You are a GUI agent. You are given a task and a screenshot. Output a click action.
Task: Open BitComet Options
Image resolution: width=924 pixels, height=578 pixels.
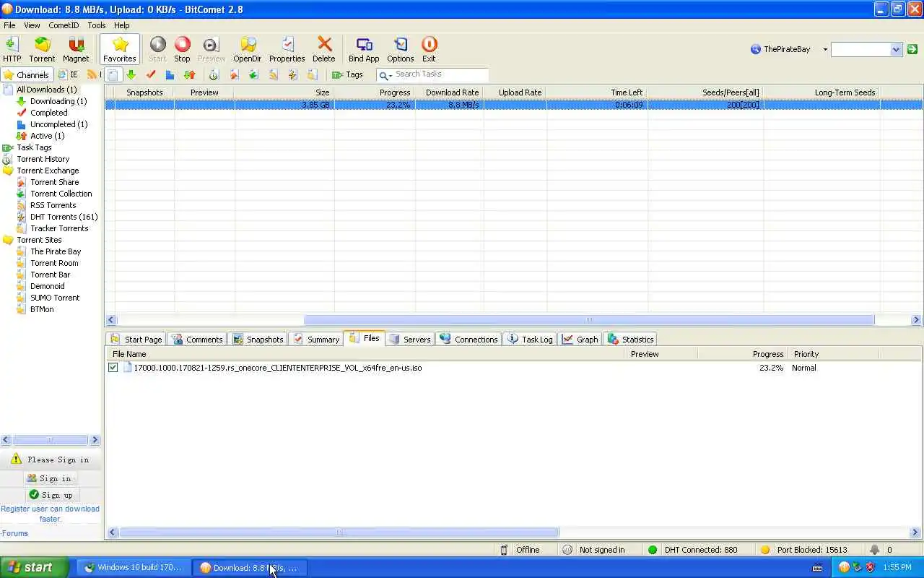click(400, 49)
